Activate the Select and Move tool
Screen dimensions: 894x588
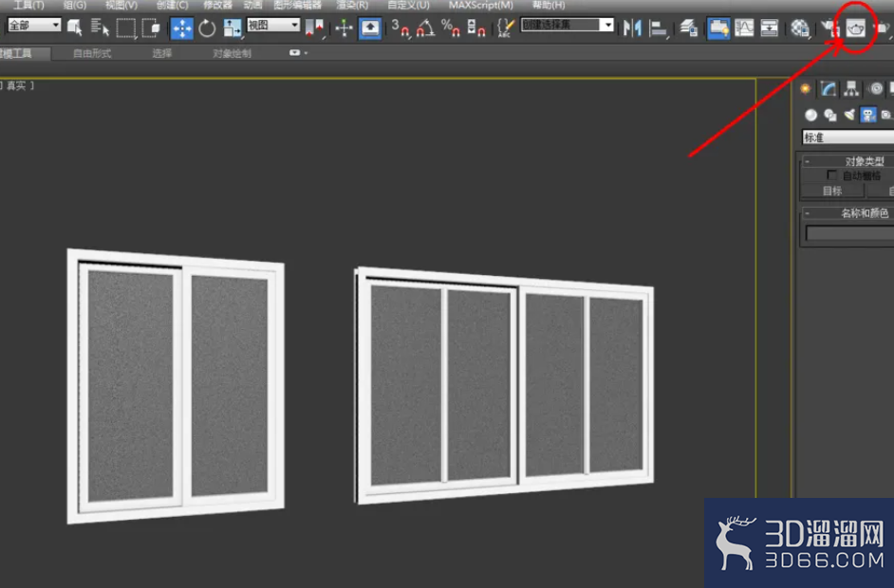point(182,28)
